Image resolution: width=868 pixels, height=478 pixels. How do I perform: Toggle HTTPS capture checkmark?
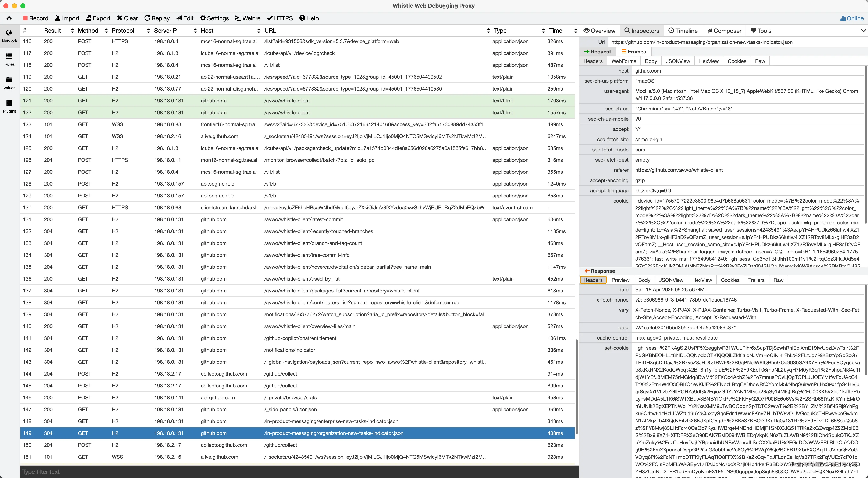(270, 18)
